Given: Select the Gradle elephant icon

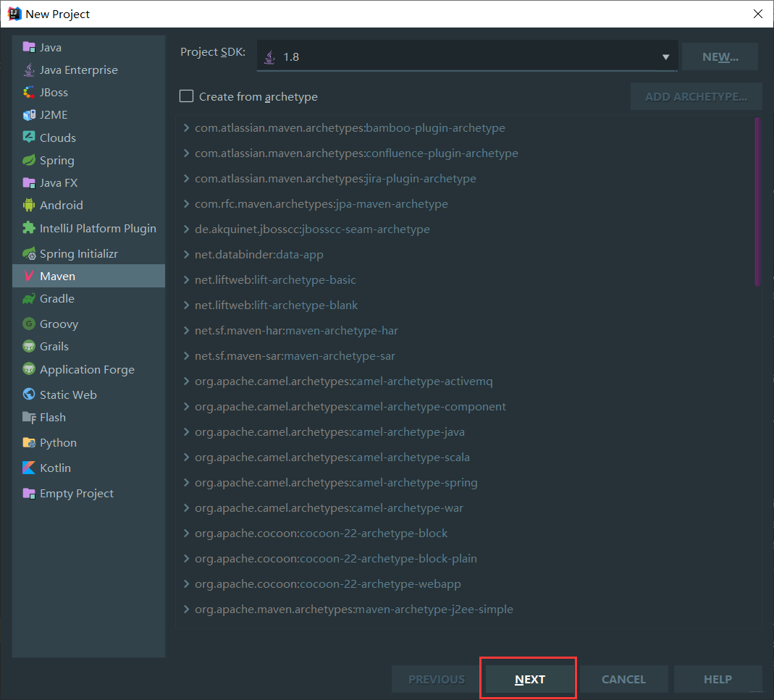Looking at the screenshot, I should point(29,299).
